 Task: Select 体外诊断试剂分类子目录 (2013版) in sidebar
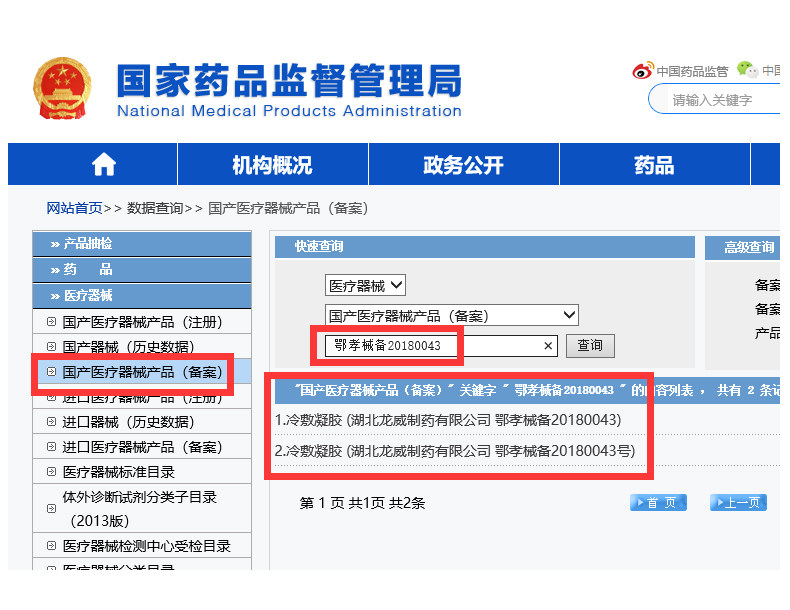tap(140, 508)
